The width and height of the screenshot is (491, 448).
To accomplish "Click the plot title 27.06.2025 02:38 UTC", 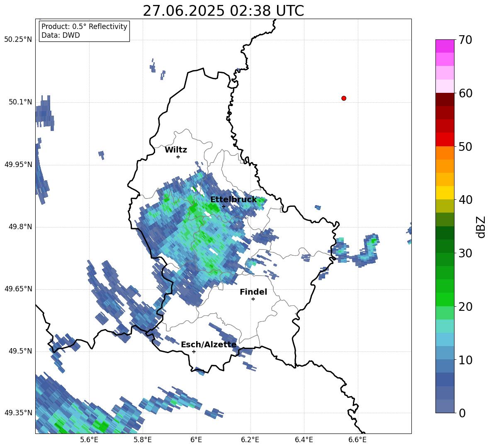I will [223, 11].
